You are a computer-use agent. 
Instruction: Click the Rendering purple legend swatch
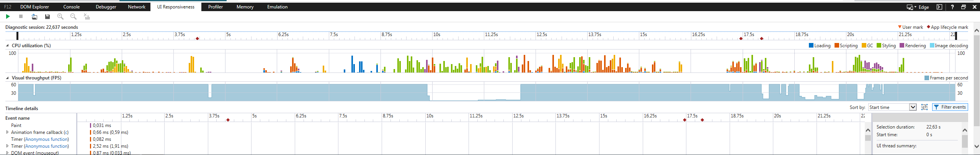[x=902, y=45]
